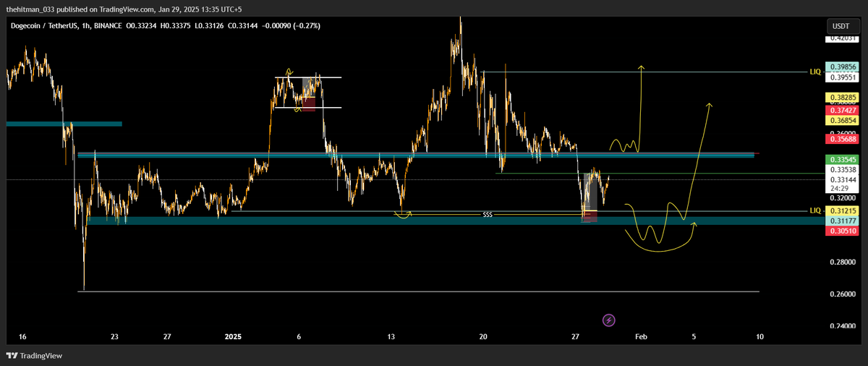Screen dimensions: 868x366
Task: Select the yellow 0.36854 price label
Action: click(x=841, y=120)
